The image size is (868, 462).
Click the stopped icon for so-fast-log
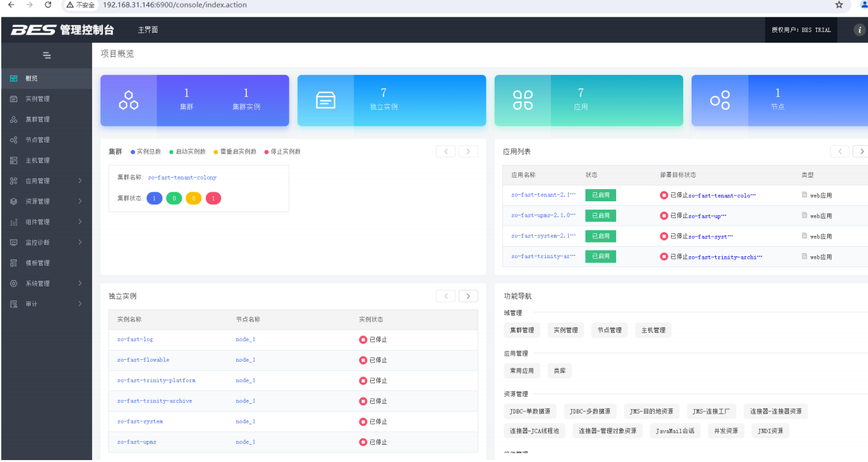pyautogui.click(x=363, y=339)
